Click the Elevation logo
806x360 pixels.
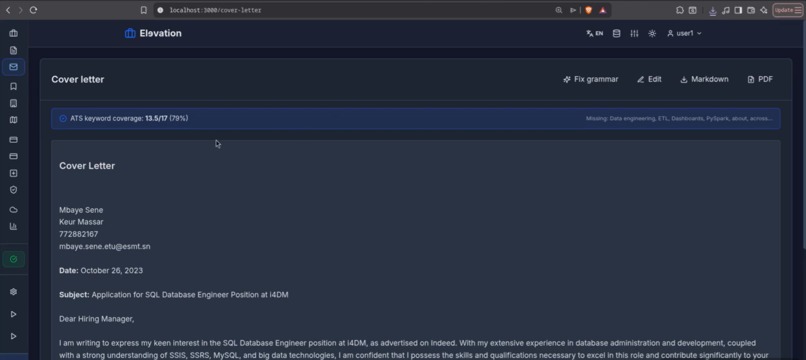pos(153,33)
